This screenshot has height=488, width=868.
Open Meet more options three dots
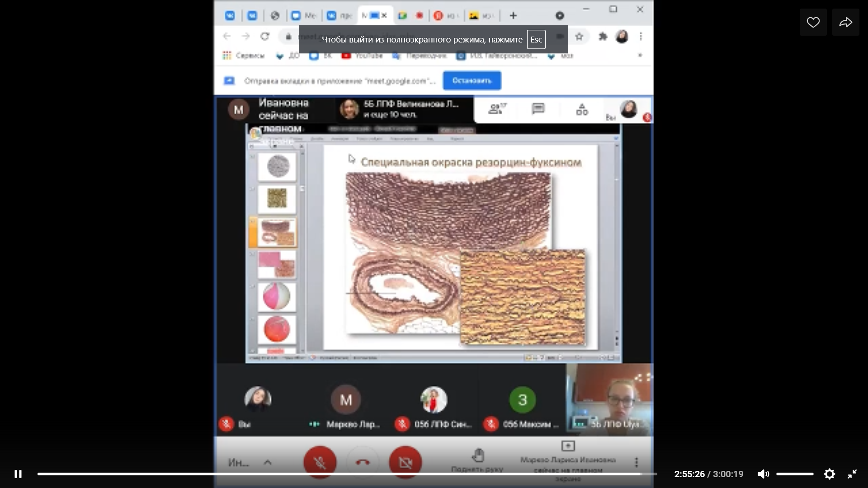pos(636,462)
